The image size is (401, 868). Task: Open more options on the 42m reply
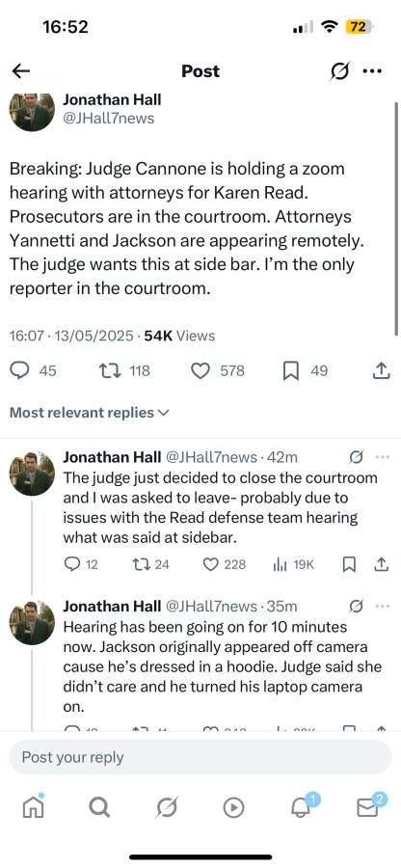coord(382,457)
